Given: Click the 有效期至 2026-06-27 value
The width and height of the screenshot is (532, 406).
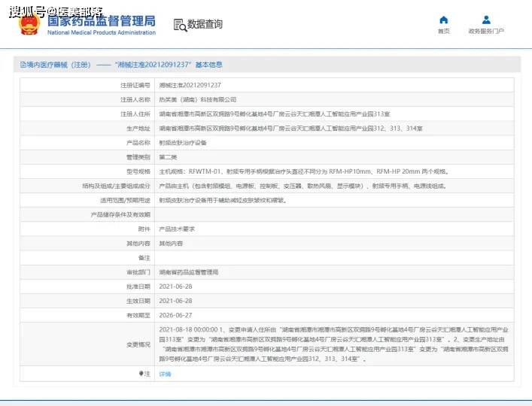Looking at the screenshot, I should (x=175, y=315).
